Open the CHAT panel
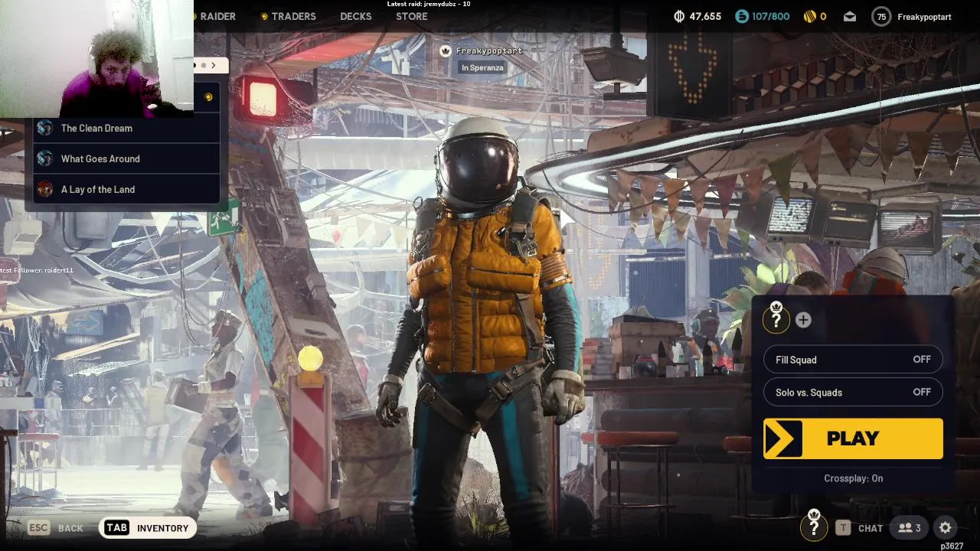Image resolution: width=980 pixels, height=551 pixels. (x=871, y=528)
